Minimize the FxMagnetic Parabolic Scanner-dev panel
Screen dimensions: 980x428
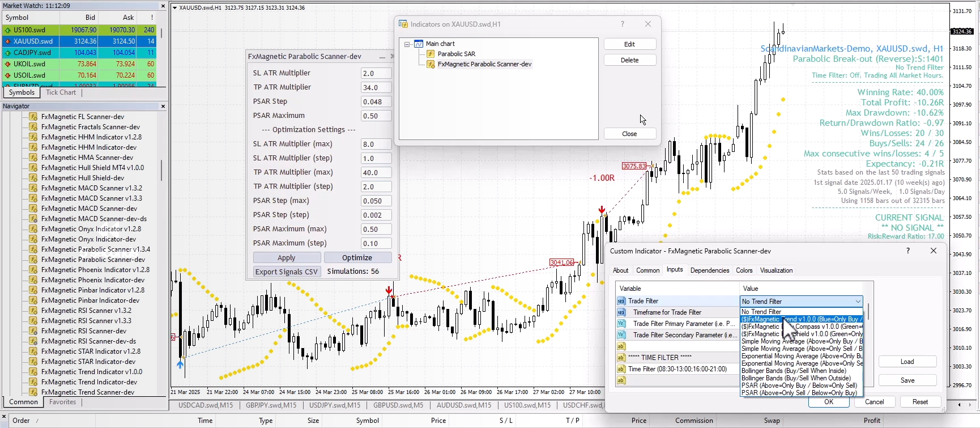click(x=382, y=57)
